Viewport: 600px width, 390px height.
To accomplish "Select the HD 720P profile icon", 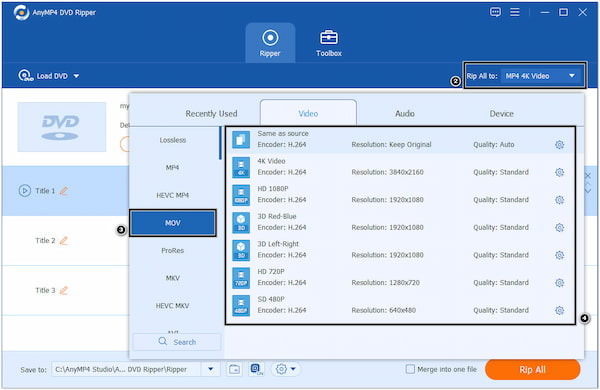I will click(241, 277).
